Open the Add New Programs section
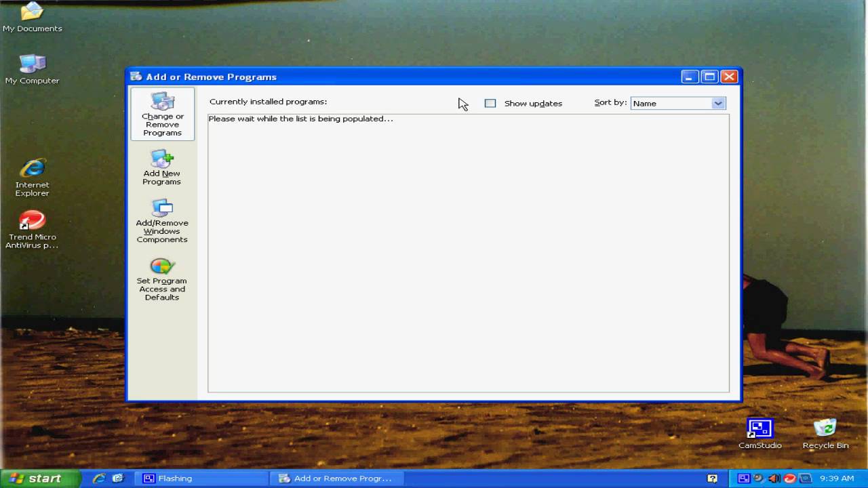 (161, 168)
